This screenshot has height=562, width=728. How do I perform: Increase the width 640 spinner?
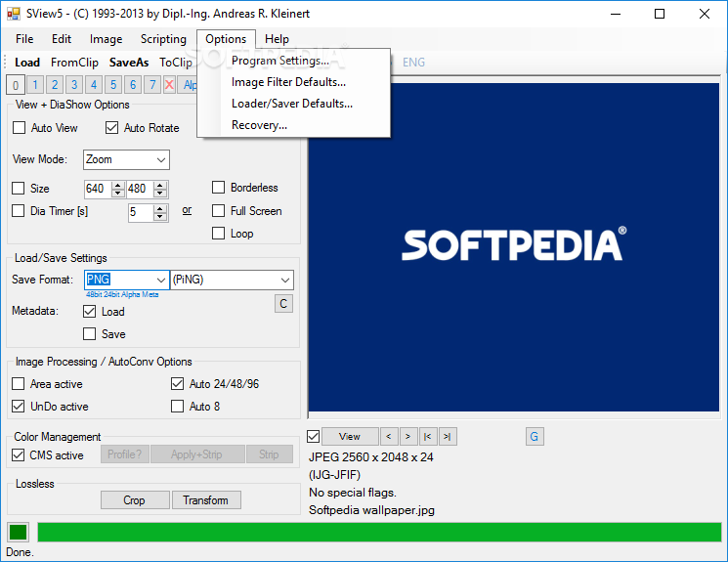tap(118, 185)
